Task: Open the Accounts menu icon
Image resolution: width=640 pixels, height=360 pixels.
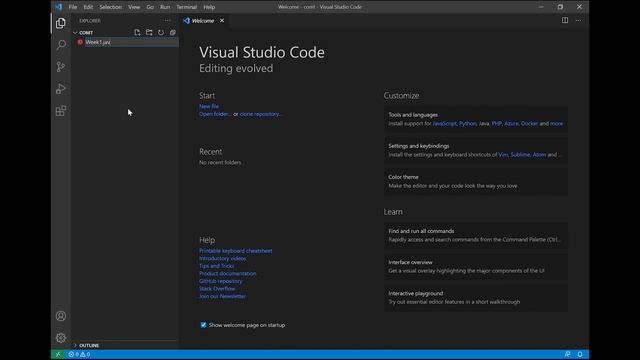Action: (x=61, y=316)
